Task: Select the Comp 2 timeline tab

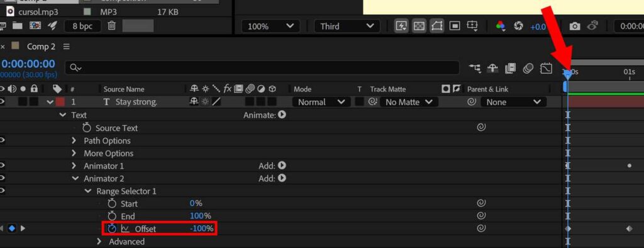Action: pos(41,47)
